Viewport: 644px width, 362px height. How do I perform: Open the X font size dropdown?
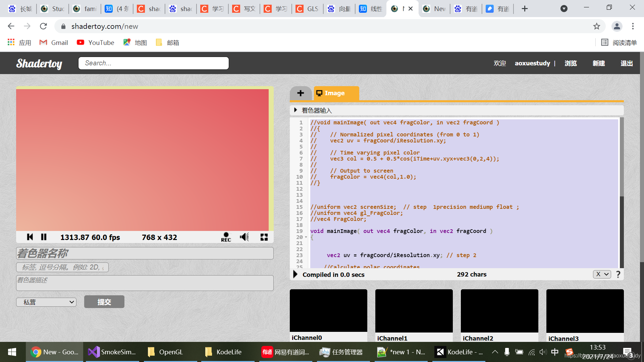pyautogui.click(x=602, y=275)
